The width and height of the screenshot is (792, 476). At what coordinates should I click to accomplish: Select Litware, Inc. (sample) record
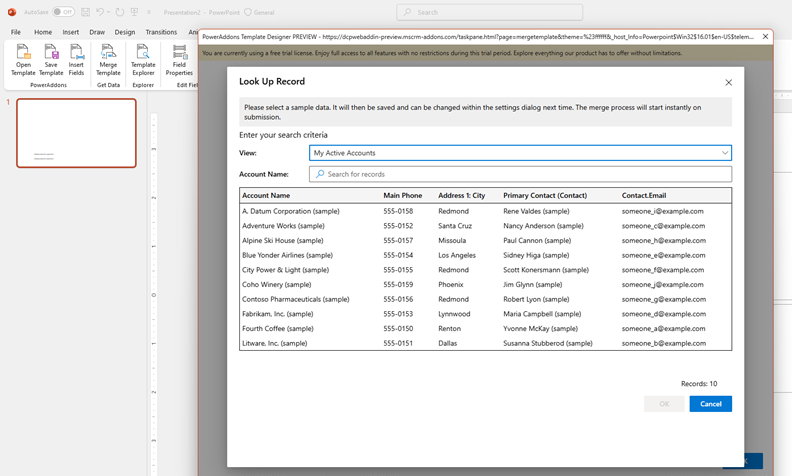[485, 343]
